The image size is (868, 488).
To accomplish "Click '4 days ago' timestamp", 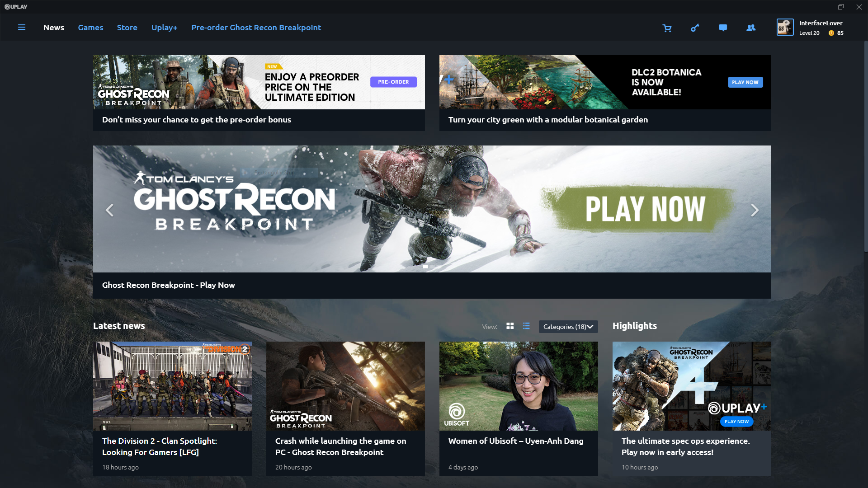I will click(463, 467).
